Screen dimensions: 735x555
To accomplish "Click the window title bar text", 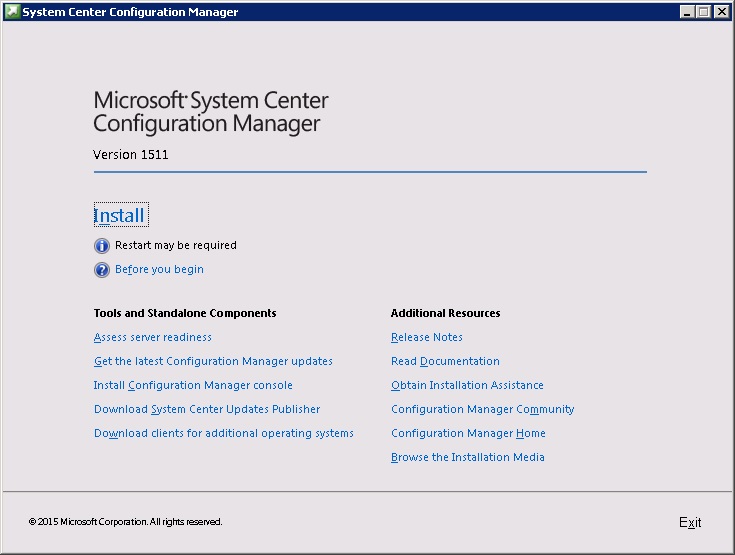I will [130, 12].
